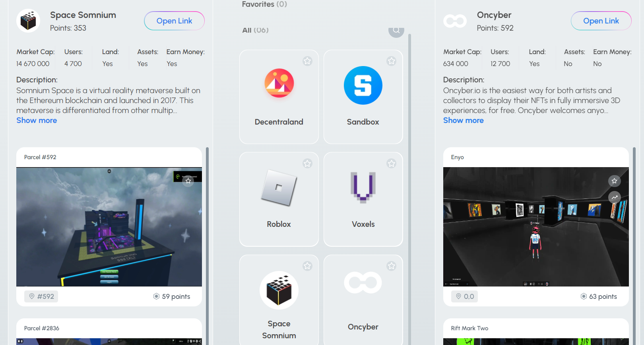Click Oncyber users value 12 700
Image resolution: width=644 pixels, height=345 pixels.
click(x=500, y=64)
